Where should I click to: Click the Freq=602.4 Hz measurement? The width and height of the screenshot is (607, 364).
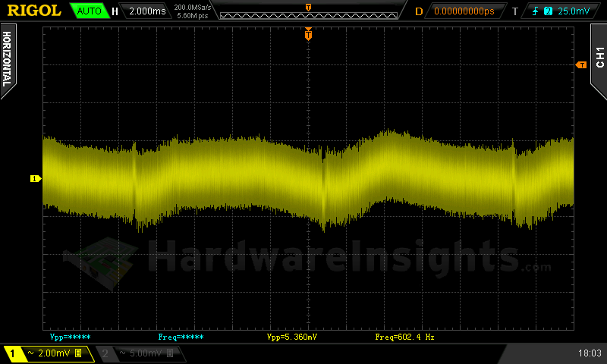(x=404, y=336)
